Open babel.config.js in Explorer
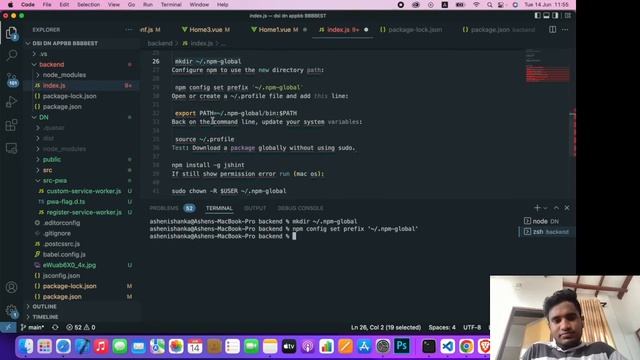This screenshot has width=640, height=360. click(64, 254)
